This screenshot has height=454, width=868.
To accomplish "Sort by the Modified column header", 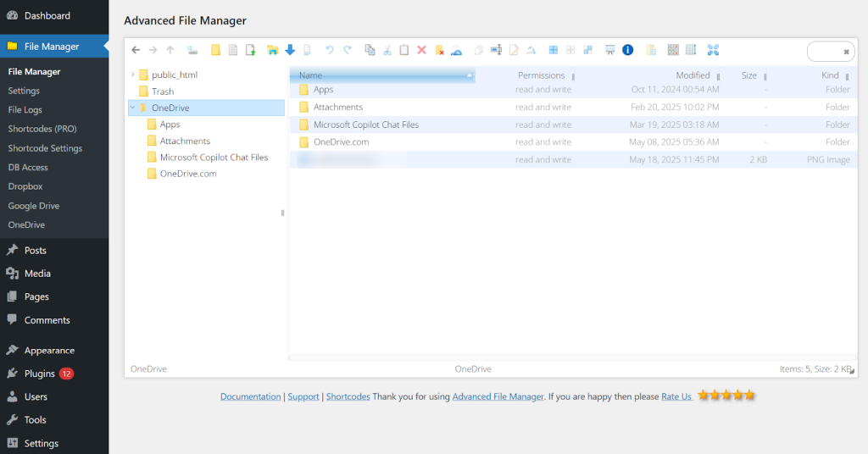I will [x=693, y=75].
